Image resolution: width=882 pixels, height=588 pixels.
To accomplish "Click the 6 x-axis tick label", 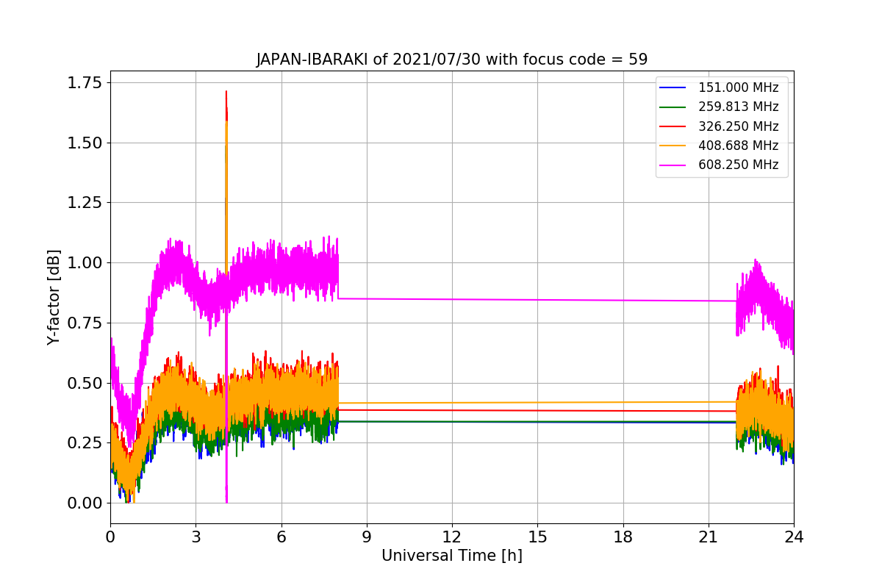I will pyautogui.click(x=281, y=537).
